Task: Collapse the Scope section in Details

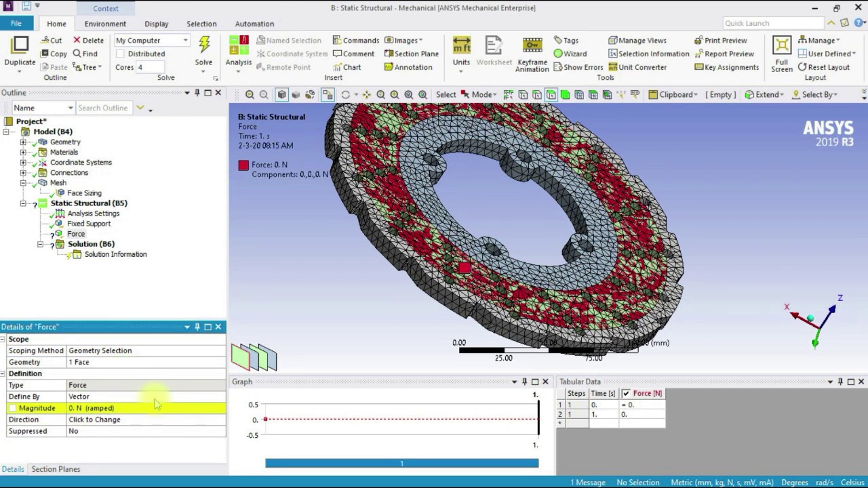Action: pos(3,339)
